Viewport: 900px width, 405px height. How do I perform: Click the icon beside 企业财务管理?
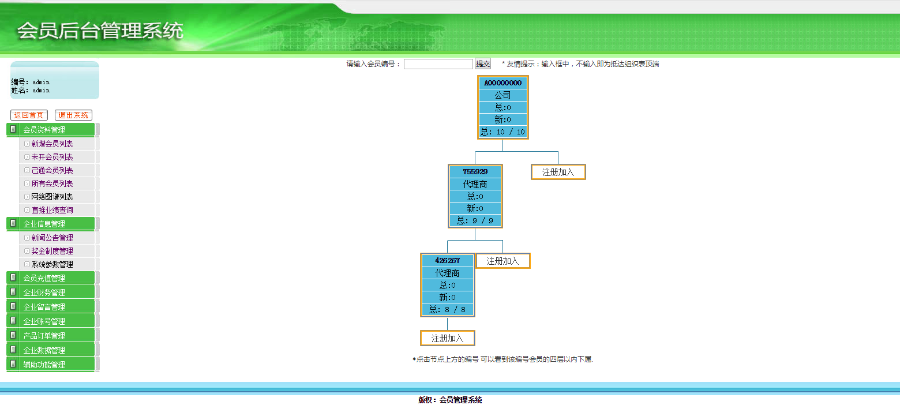pos(13,292)
